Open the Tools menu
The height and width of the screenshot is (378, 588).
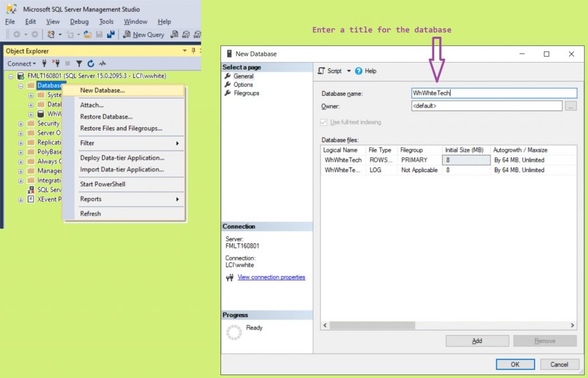click(x=106, y=22)
